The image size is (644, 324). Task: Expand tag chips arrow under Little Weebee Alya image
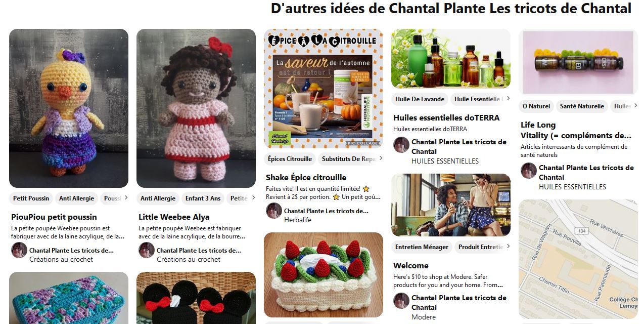click(x=253, y=198)
